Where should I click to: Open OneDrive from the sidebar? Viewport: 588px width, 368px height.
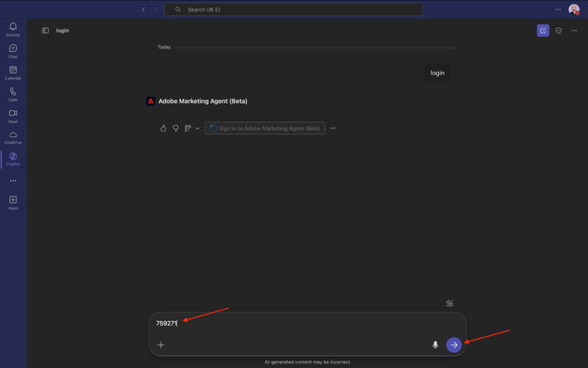pyautogui.click(x=13, y=138)
